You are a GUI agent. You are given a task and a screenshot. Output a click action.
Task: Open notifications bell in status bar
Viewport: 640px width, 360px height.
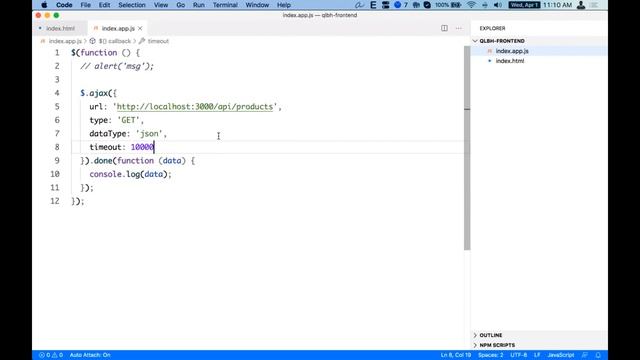(x=598, y=355)
